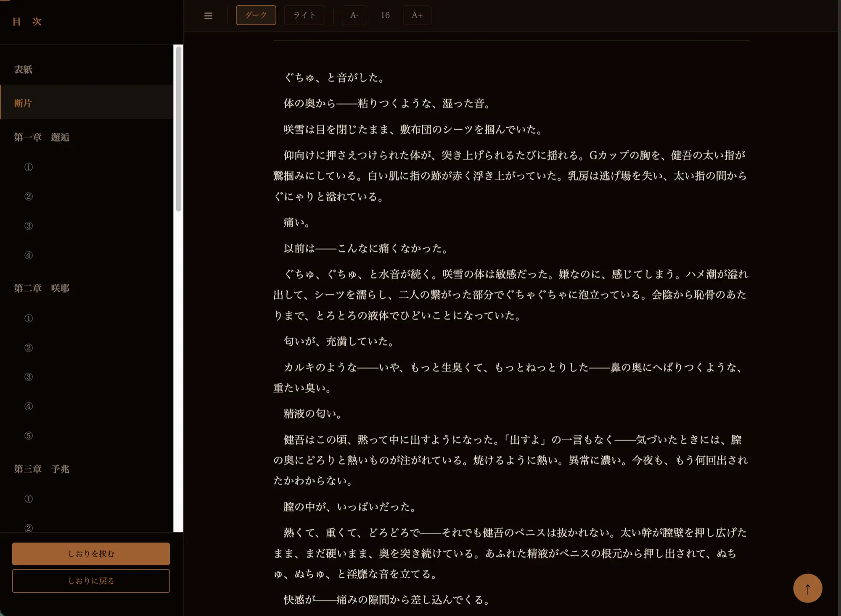Toggle the hamburger sidebar menu icon

point(208,16)
